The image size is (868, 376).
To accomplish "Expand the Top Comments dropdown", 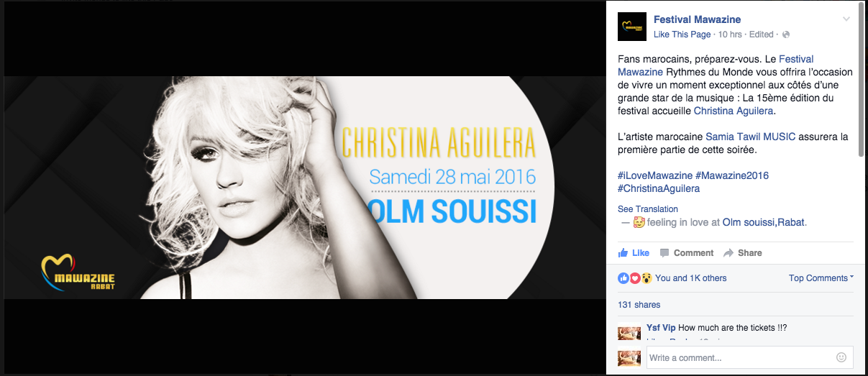I will [821, 278].
